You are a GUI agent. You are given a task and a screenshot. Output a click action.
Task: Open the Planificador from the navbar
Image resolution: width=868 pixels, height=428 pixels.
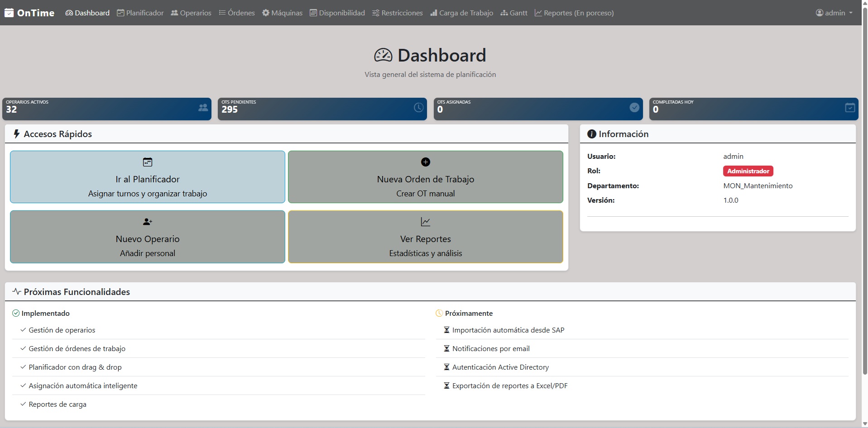140,13
